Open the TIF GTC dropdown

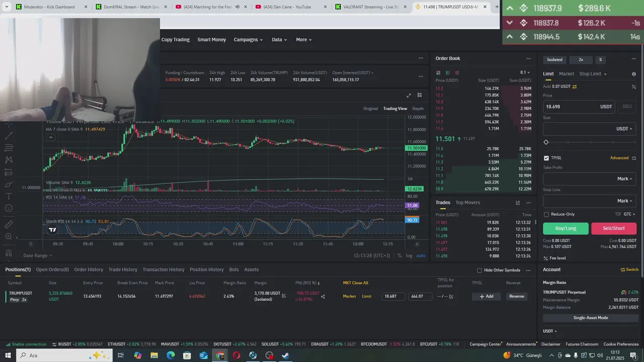point(629,214)
